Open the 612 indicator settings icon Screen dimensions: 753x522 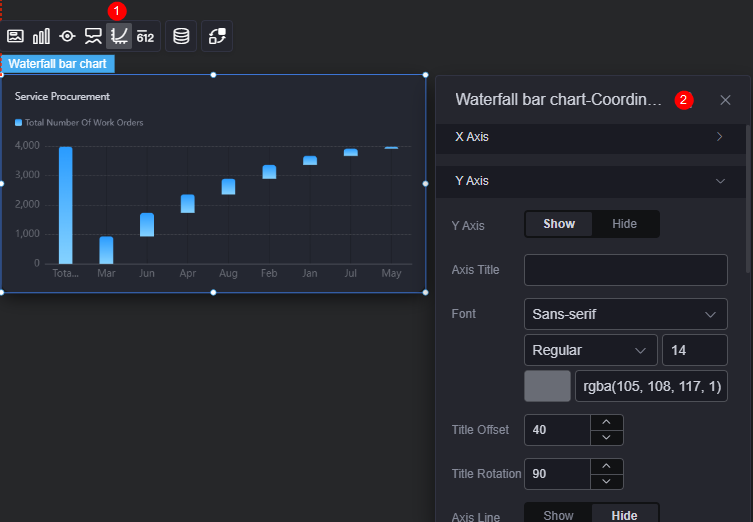(x=145, y=36)
